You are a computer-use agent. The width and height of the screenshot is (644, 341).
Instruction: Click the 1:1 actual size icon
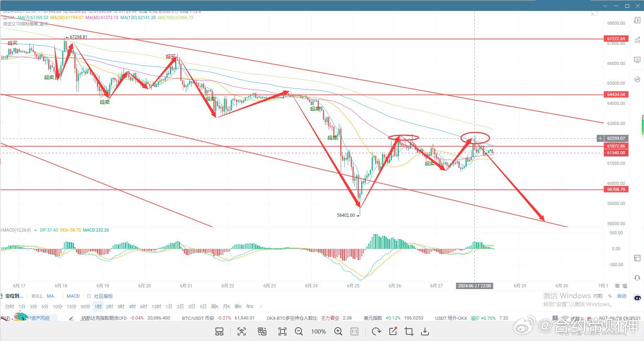point(354,331)
